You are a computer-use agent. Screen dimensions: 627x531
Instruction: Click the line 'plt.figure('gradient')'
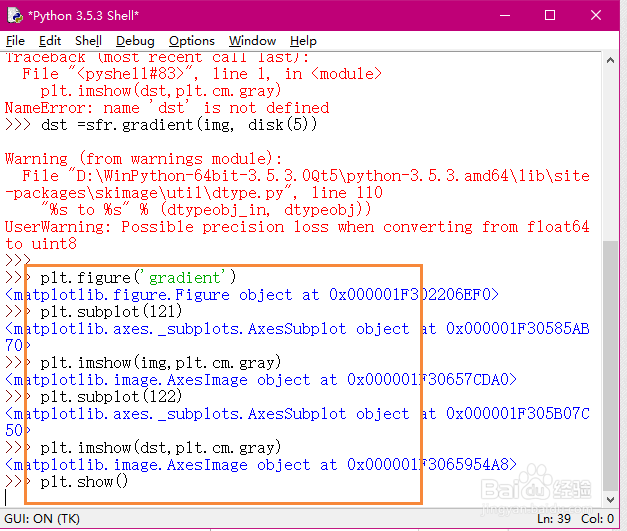138,277
